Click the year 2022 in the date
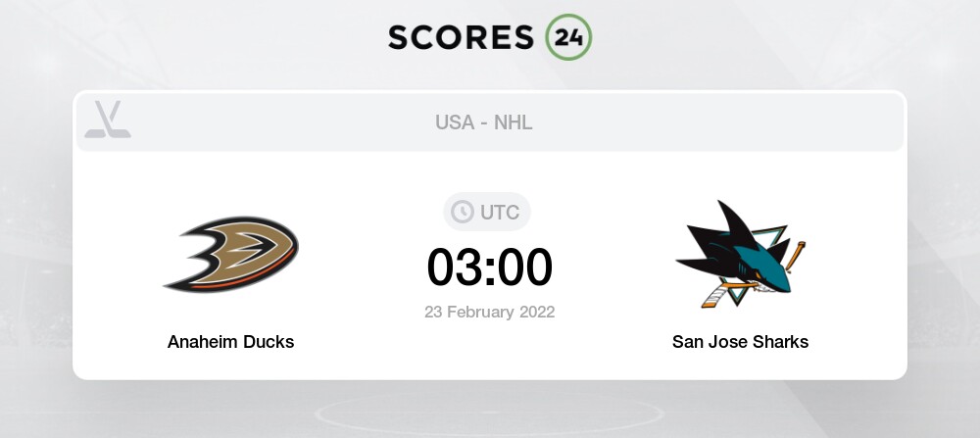The width and height of the screenshot is (980, 438). tap(536, 313)
